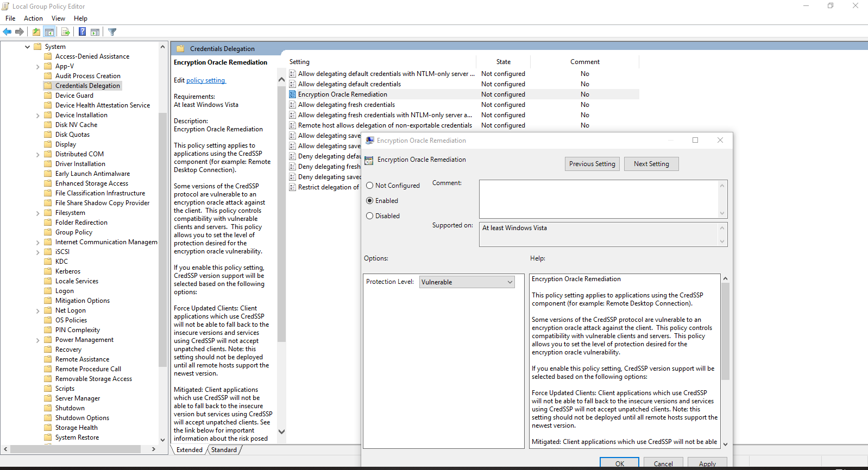The image size is (868, 470).
Task: Expand the App-V tree node
Action: point(37,67)
